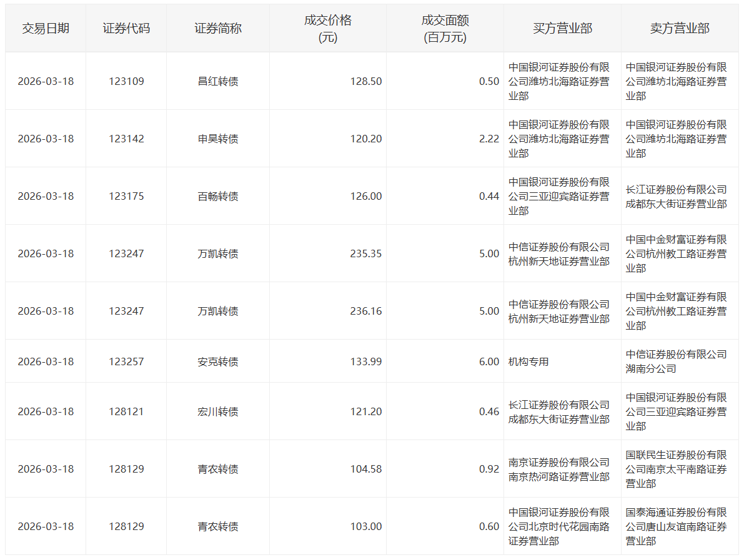Select security name 昌红转债
744x560 pixels.
click(x=218, y=81)
